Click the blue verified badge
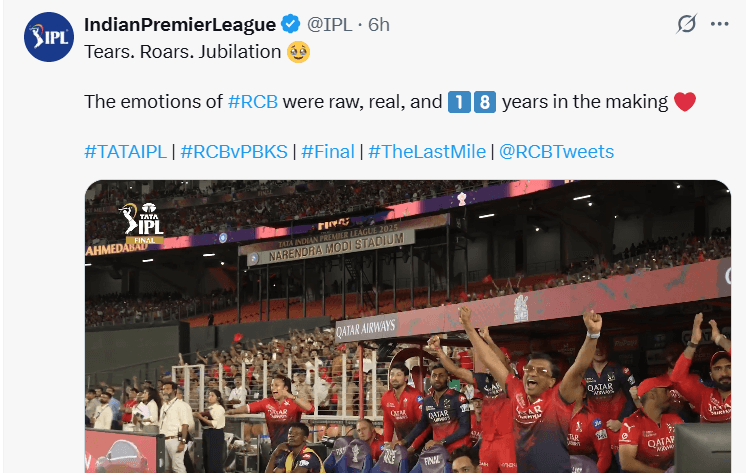 click(x=290, y=24)
